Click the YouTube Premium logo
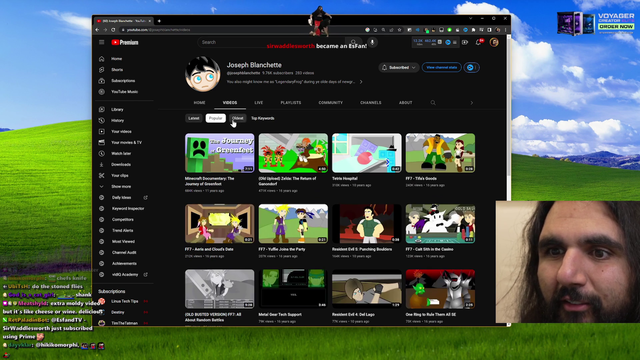This screenshot has height=360, width=640. click(125, 42)
